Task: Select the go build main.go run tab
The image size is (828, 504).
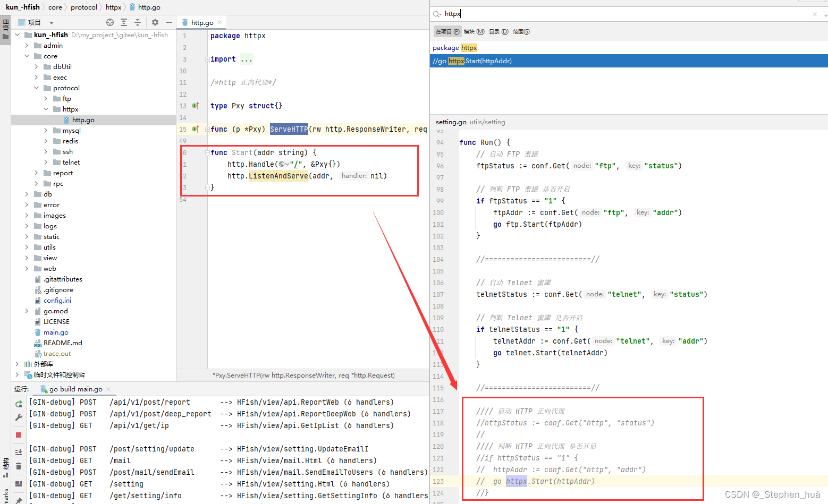Action: (75, 389)
